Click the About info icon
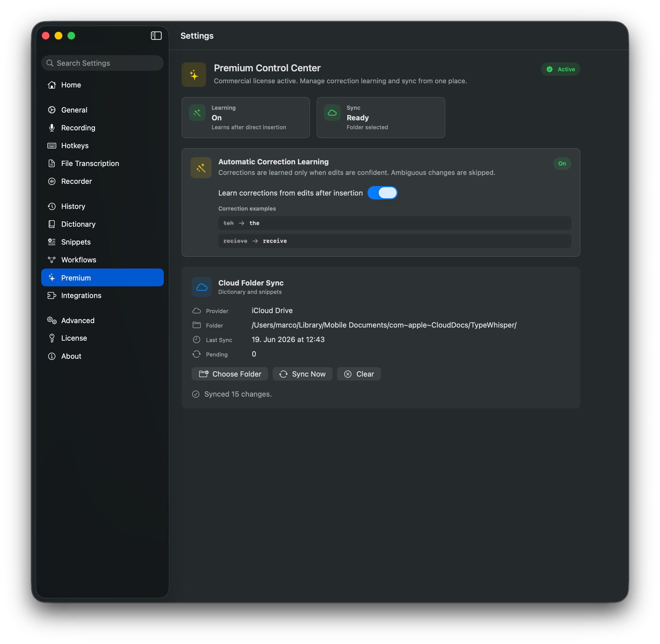Image resolution: width=660 pixels, height=644 pixels. (x=52, y=356)
